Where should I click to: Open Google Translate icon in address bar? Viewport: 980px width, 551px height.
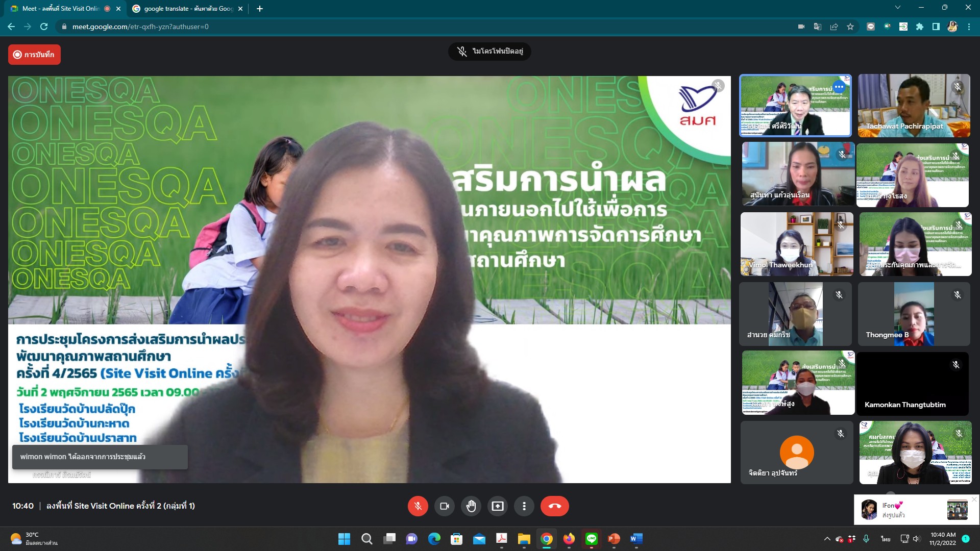pos(818,27)
